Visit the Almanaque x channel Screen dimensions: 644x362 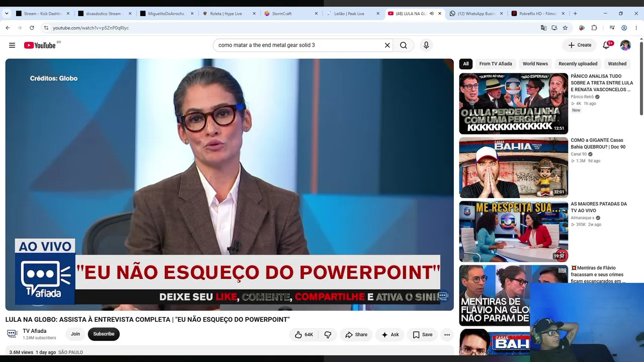[x=583, y=218]
